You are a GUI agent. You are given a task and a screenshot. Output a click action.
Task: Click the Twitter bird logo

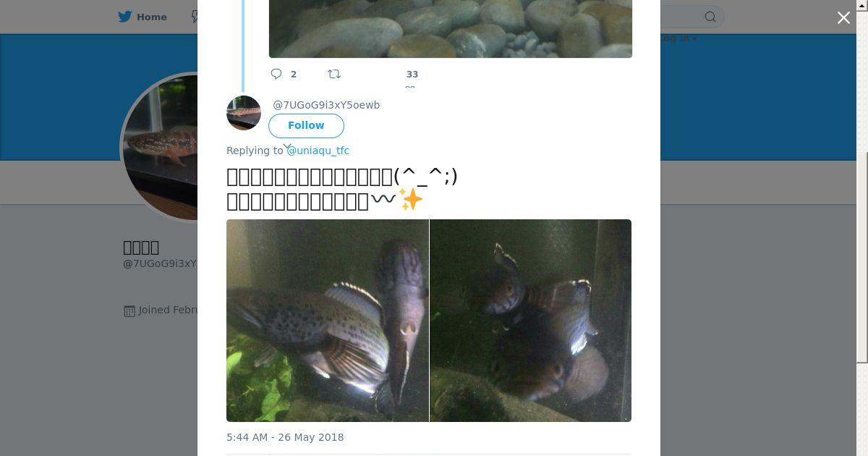tap(125, 17)
